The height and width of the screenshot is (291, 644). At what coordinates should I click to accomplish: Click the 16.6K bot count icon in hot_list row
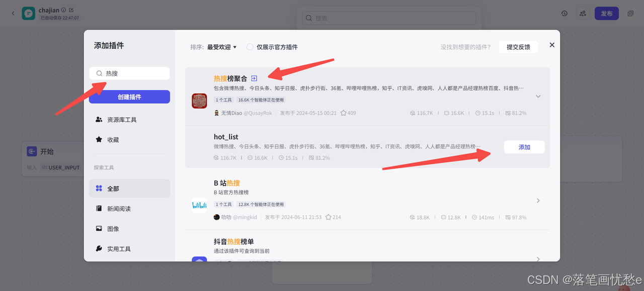[250, 158]
